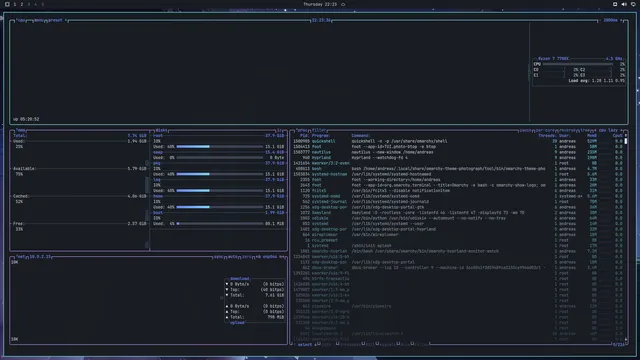Toggle reverse sorting in process header
640x360 pixels.
point(567,130)
